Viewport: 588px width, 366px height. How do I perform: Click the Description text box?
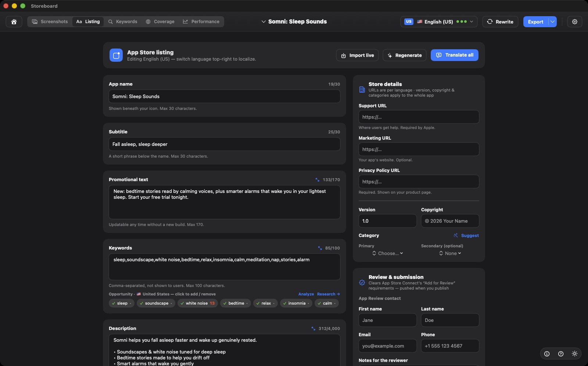point(225,350)
